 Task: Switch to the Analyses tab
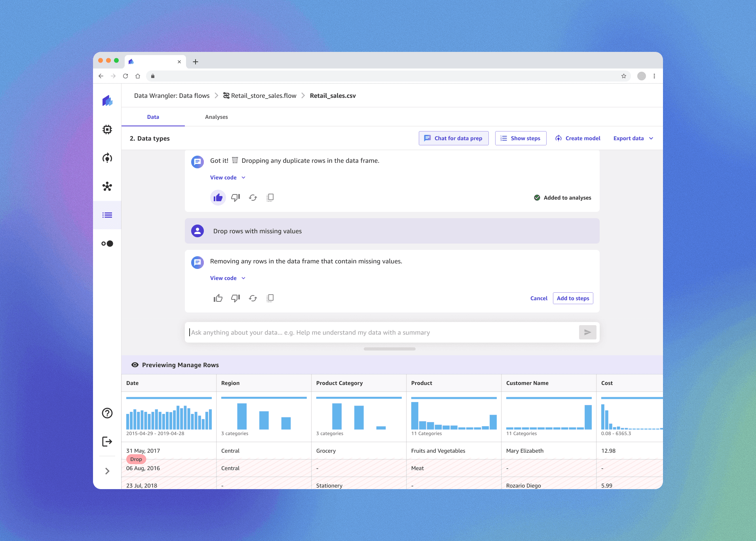[217, 117]
